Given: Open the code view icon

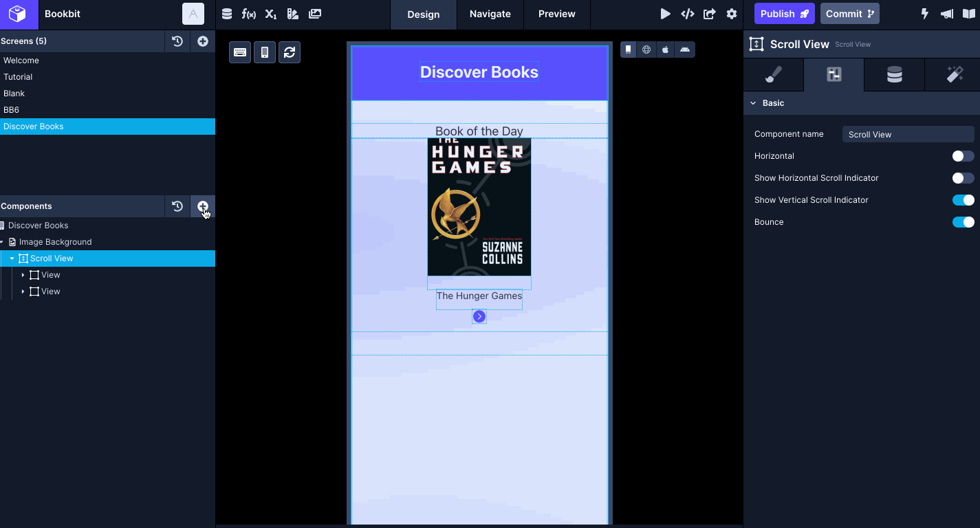Looking at the screenshot, I should point(687,14).
